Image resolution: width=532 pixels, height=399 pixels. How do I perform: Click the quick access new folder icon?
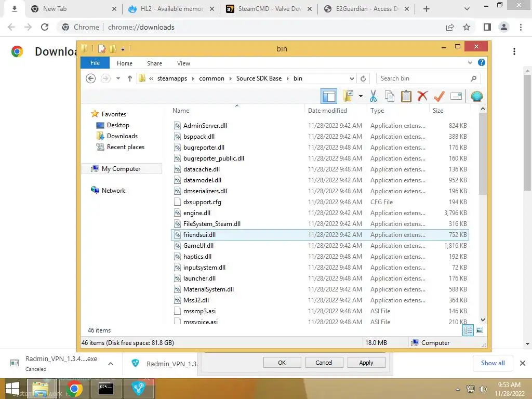click(113, 49)
